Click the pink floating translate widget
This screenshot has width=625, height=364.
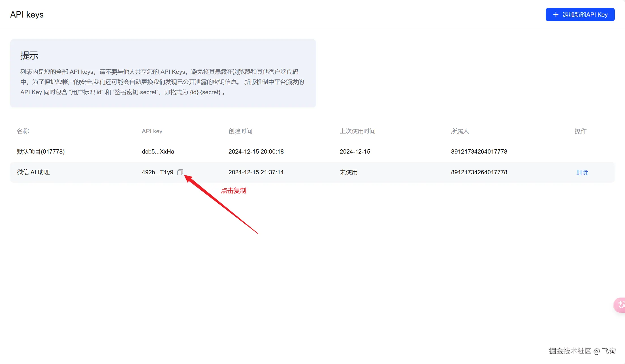pos(620,305)
